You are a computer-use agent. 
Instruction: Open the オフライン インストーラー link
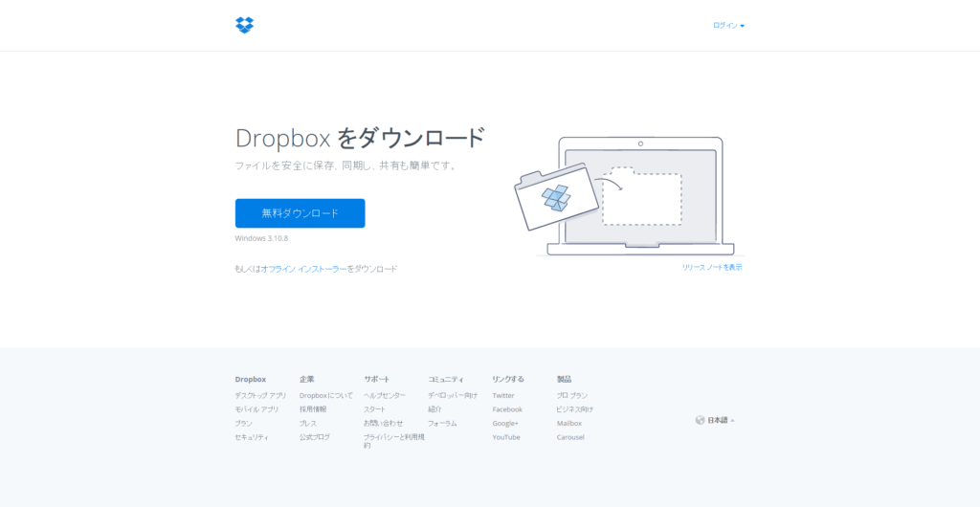(x=303, y=269)
